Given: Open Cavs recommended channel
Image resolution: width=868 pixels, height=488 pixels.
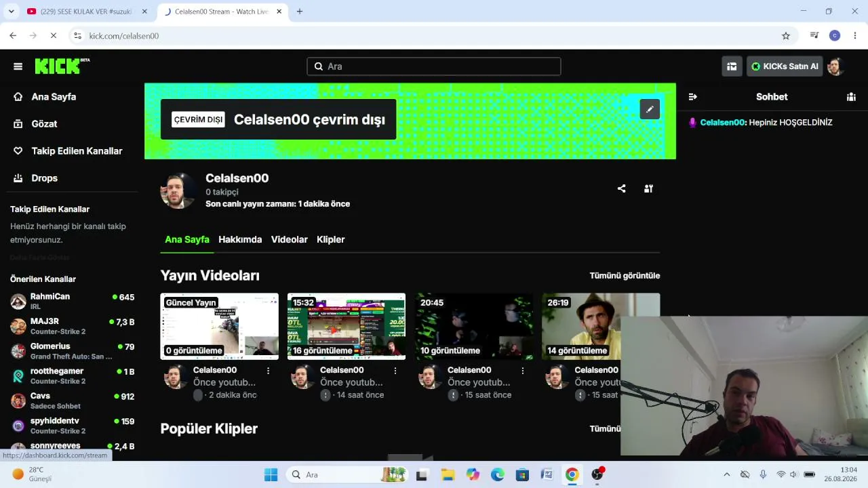Looking at the screenshot, I should pyautogui.click(x=72, y=401).
